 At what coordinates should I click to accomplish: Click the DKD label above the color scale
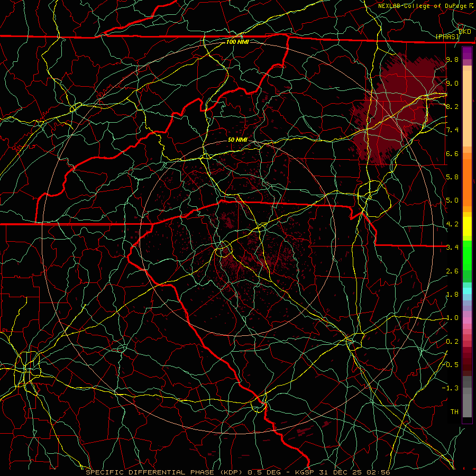(x=464, y=31)
